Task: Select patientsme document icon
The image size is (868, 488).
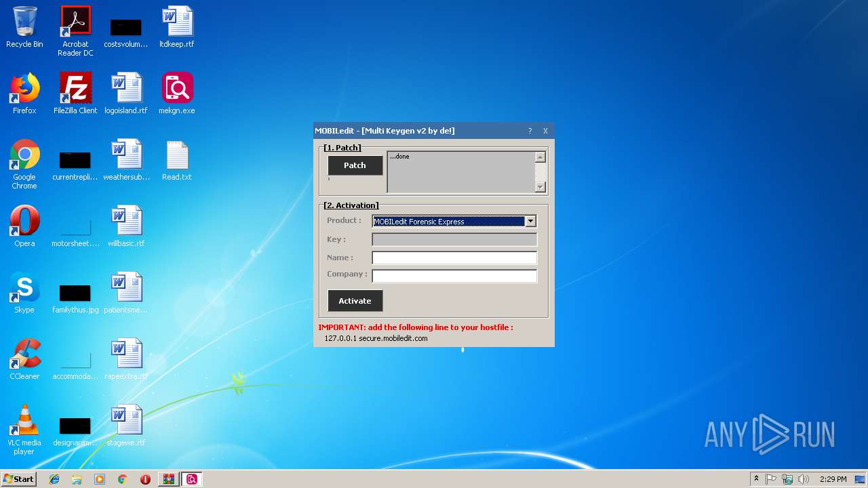Action: (x=126, y=293)
